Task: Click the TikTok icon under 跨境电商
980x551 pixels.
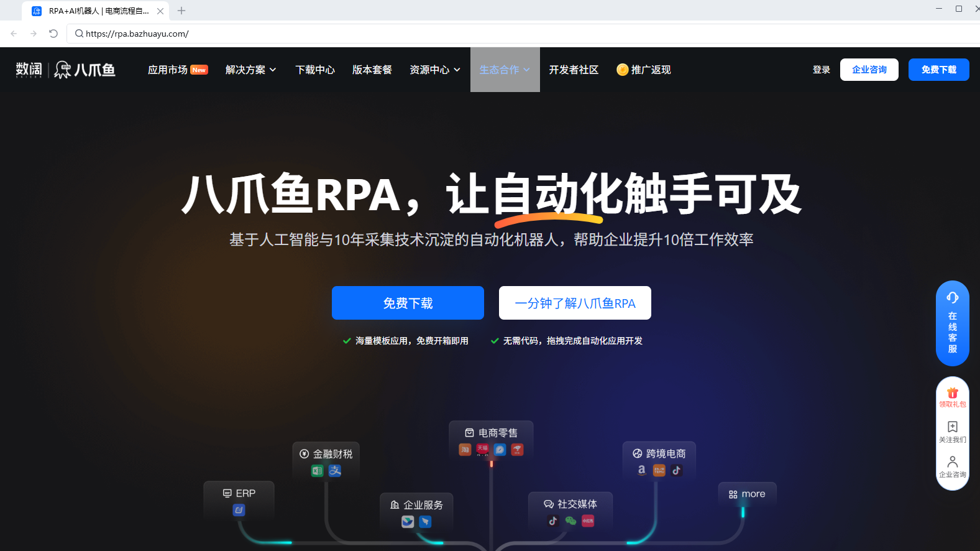Action: tap(677, 470)
